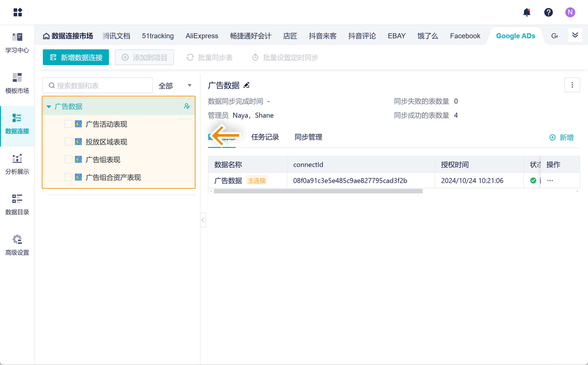Switch to the Facebook tab

coord(465,36)
